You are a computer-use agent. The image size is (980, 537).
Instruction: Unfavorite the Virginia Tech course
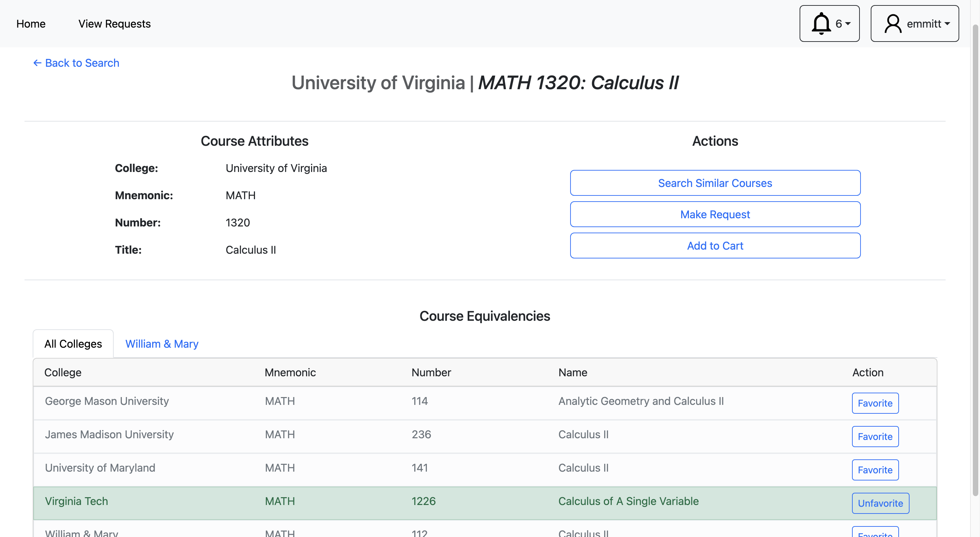pyautogui.click(x=880, y=503)
